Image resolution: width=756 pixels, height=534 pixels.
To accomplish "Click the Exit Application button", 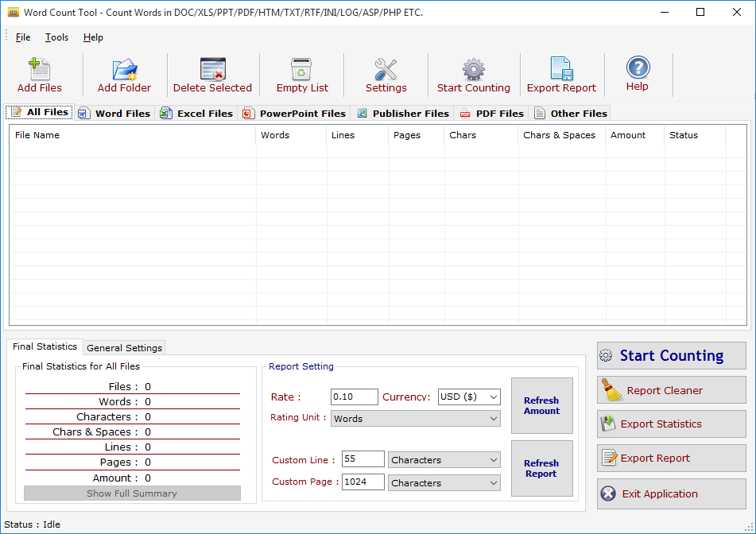I will click(671, 493).
